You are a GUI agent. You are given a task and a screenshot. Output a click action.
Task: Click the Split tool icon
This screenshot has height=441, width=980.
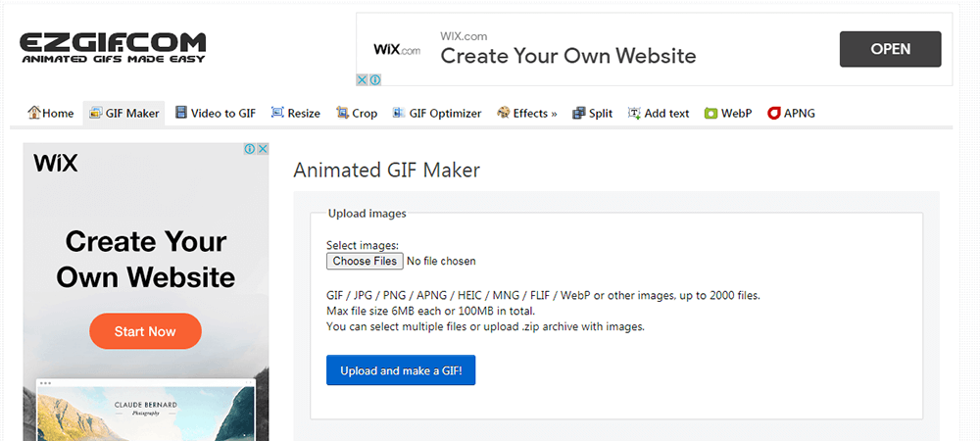click(578, 113)
